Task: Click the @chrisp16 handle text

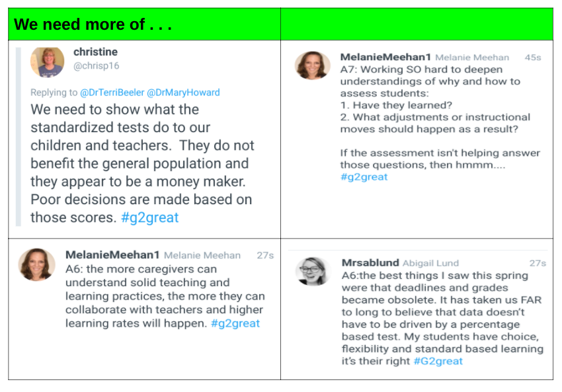Action: point(96,66)
